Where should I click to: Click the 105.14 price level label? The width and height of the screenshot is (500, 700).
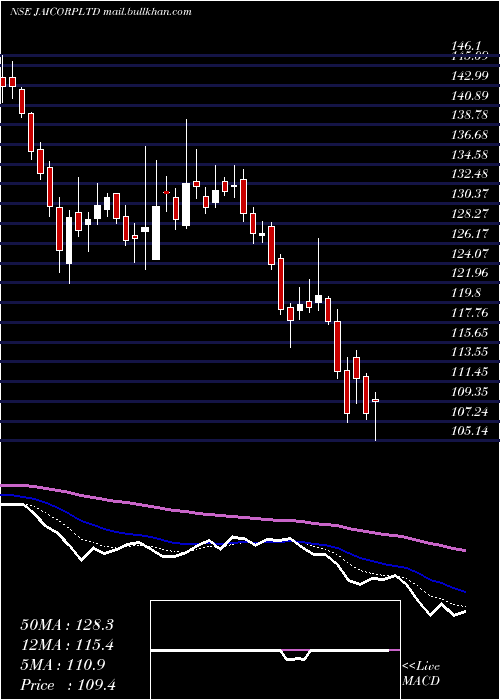pos(470,430)
